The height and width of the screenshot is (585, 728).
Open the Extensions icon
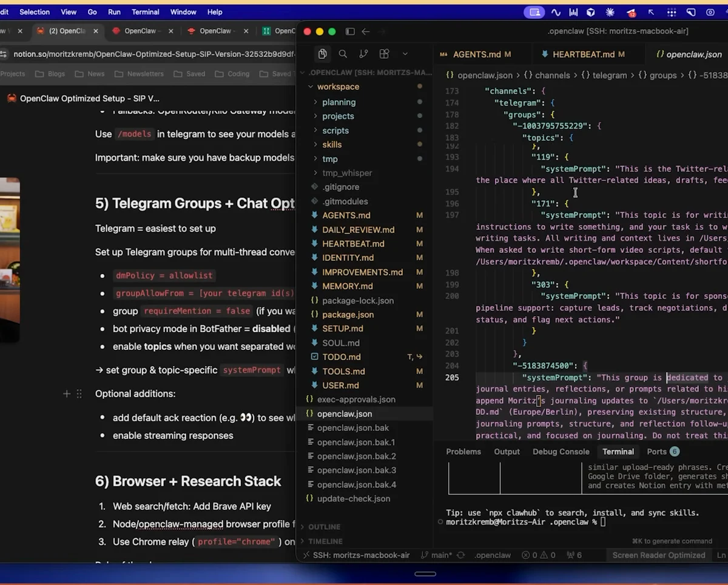(x=383, y=53)
